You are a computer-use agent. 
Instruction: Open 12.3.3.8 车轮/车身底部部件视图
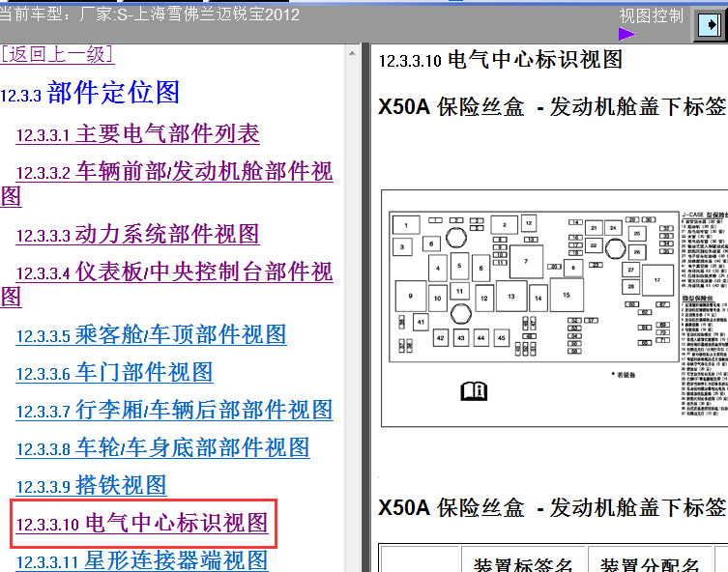tap(162, 447)
